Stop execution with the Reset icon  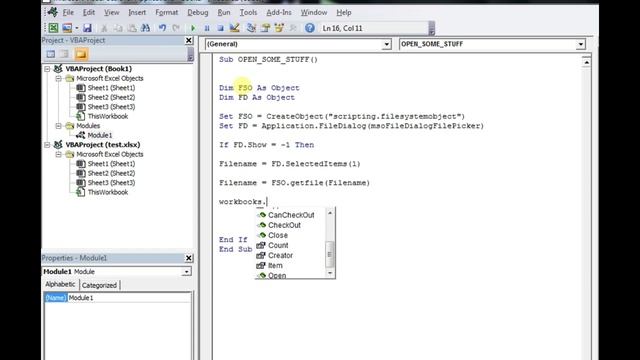220,28
